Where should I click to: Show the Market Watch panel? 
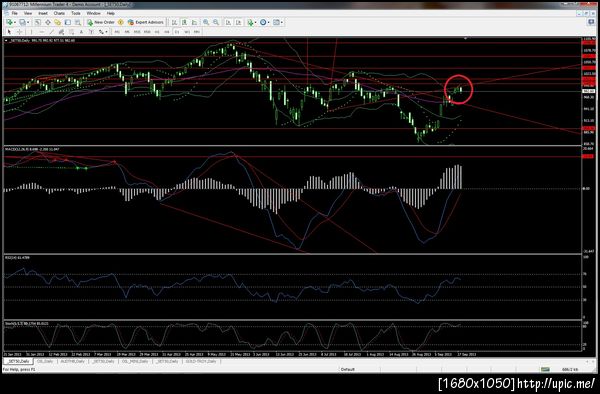coord(38,23)
